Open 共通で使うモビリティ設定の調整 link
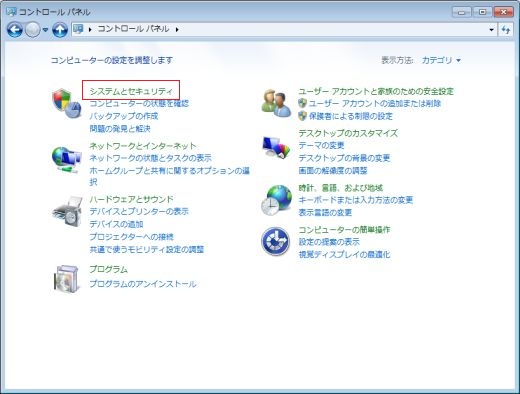The width and height of the screenshot is (520, 394). click(147, 249)
